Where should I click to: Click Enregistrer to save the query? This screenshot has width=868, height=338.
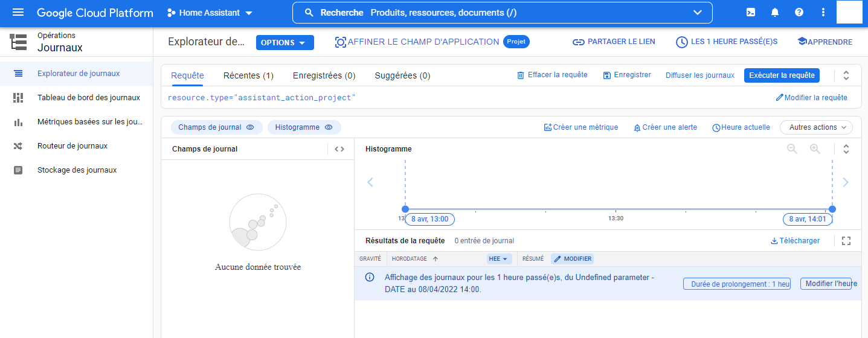point(627,75)
